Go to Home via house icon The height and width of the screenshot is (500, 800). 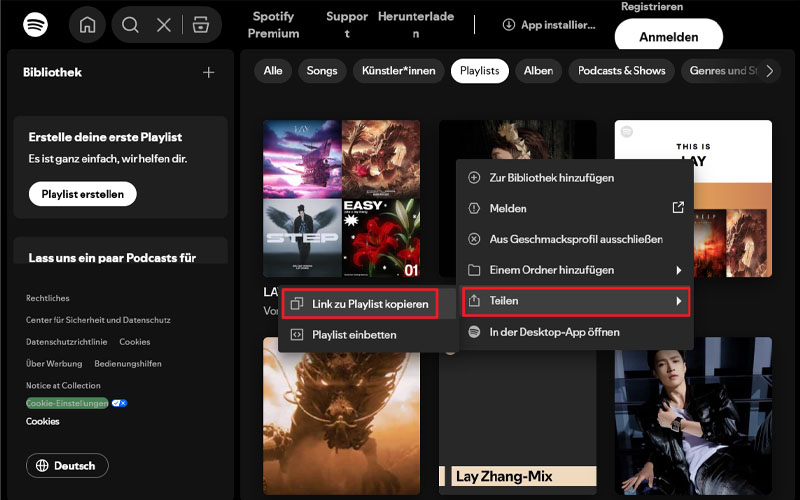tap(87, 24)
